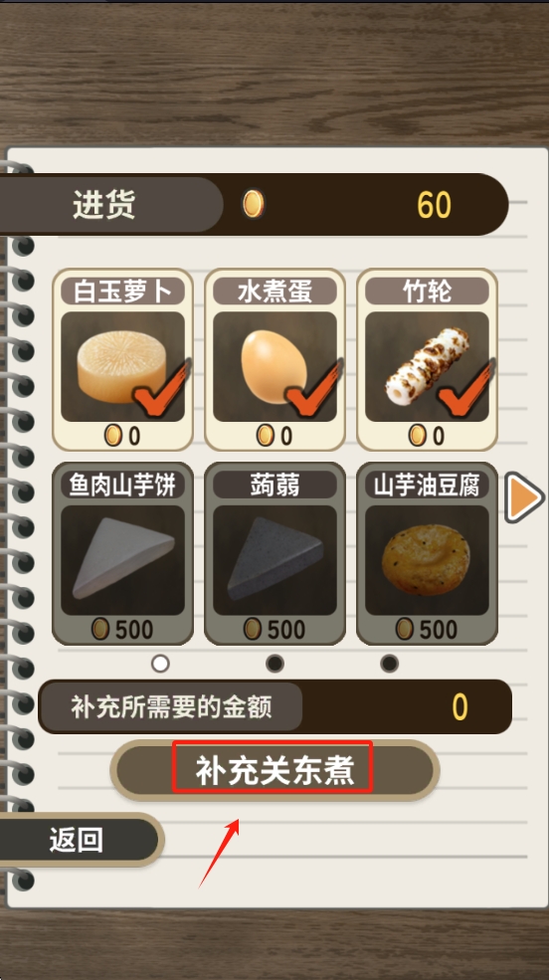The height and width of the screenshot is (980, 549).
Task: Click the 500 price under 山芋油豆腐
Action: click(438, 630)
